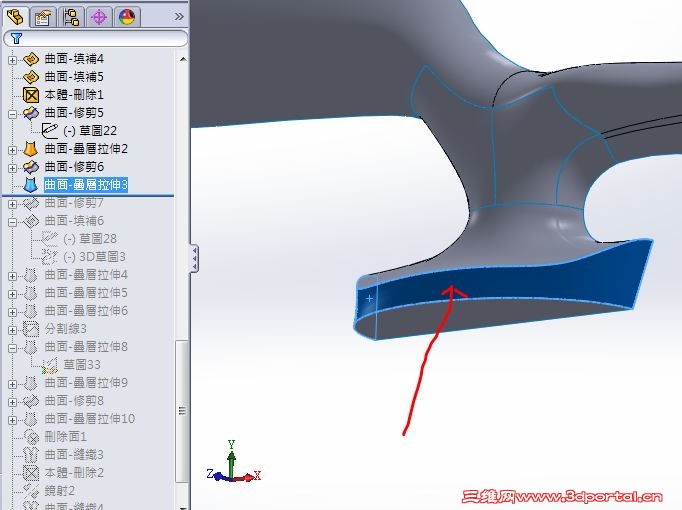Expand the 曲面-疊層拉伸4 feature

point(12,276)
